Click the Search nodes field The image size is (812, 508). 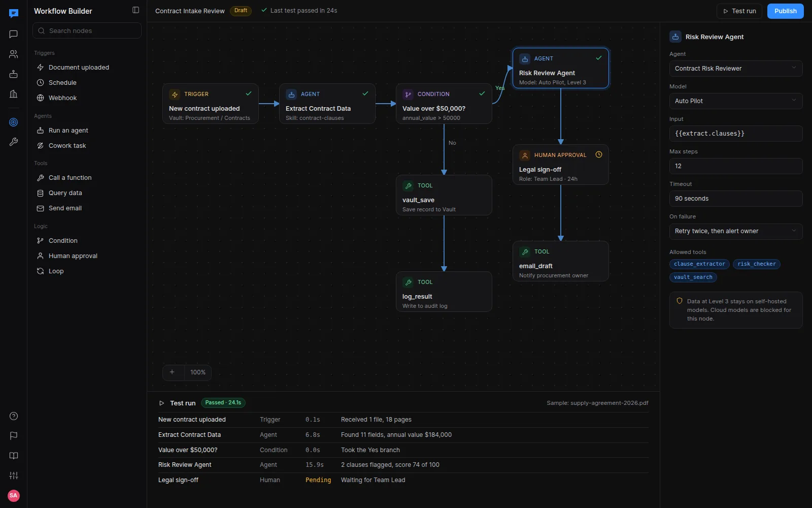point(87,31)
